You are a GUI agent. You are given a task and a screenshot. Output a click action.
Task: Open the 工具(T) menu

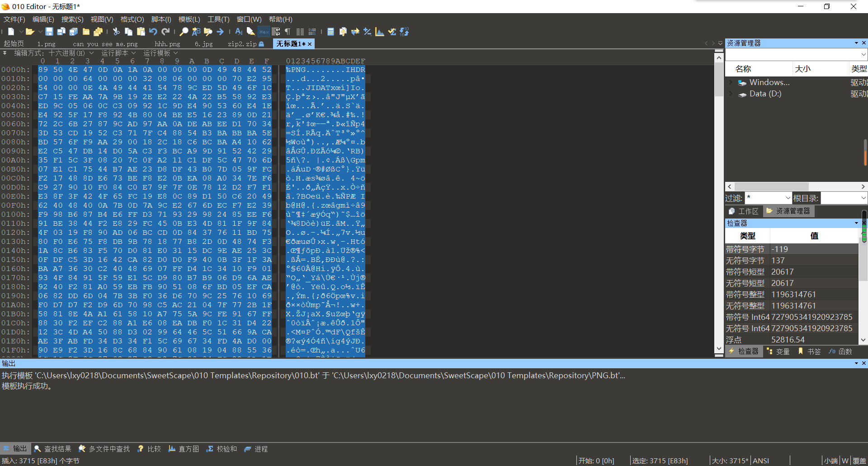click(218, 19)
